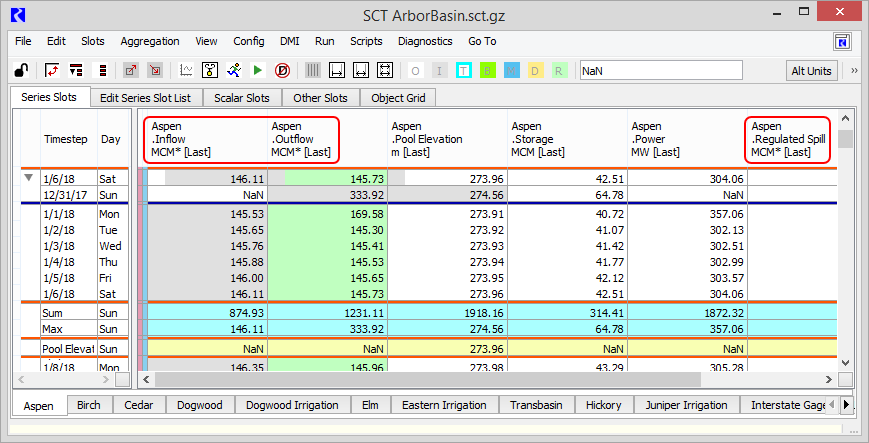
Task: Select the Dogwood Irrigation bottom tab
Action: (293, 405)
